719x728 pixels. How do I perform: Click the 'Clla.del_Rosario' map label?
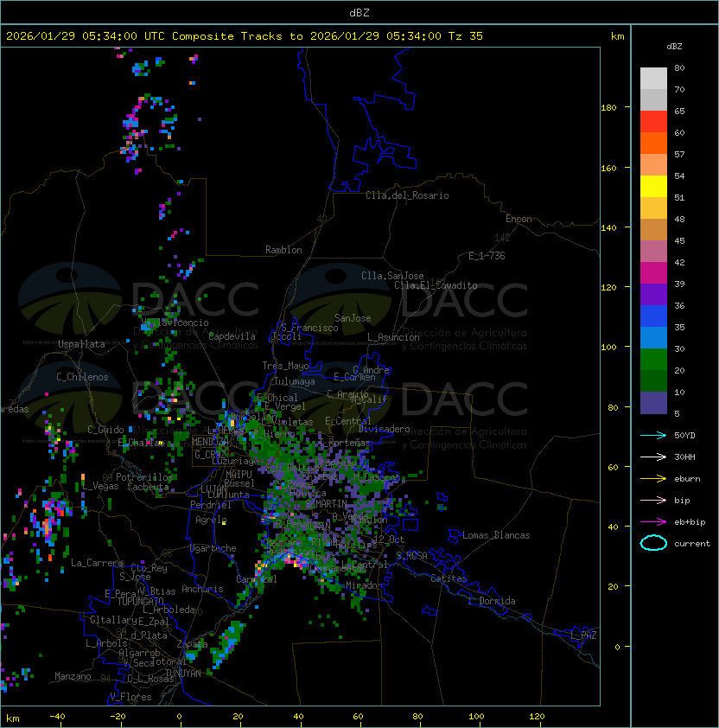(407, 195)
